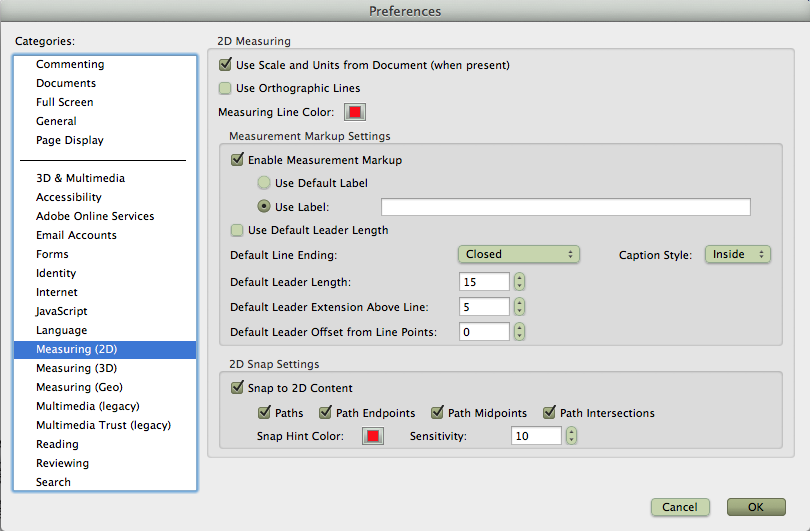This screenshot has height=531, width=810.
Task: Toggle the Path Intersections checkbox
Action: (x=550, y=412)
